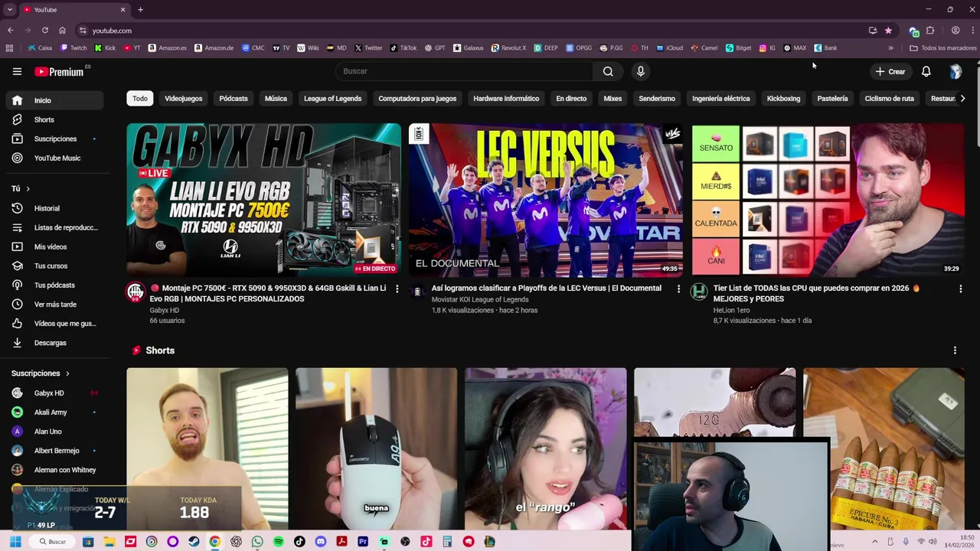
Task: Click the browser address bar
Action: [475, 31]
